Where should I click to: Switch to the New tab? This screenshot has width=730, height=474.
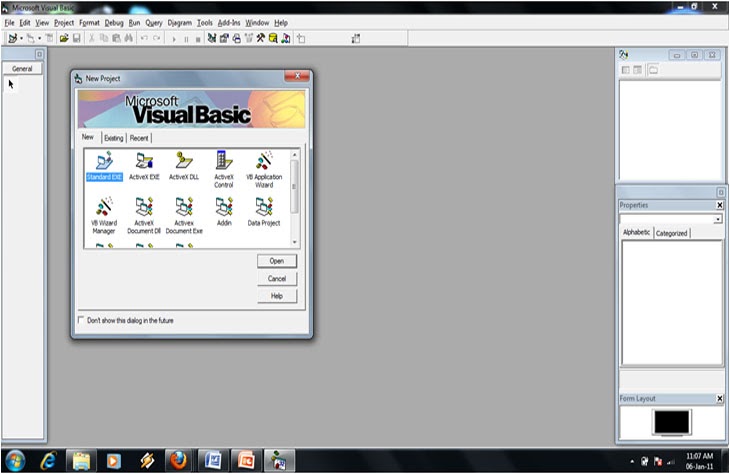[x=88, y=137]
